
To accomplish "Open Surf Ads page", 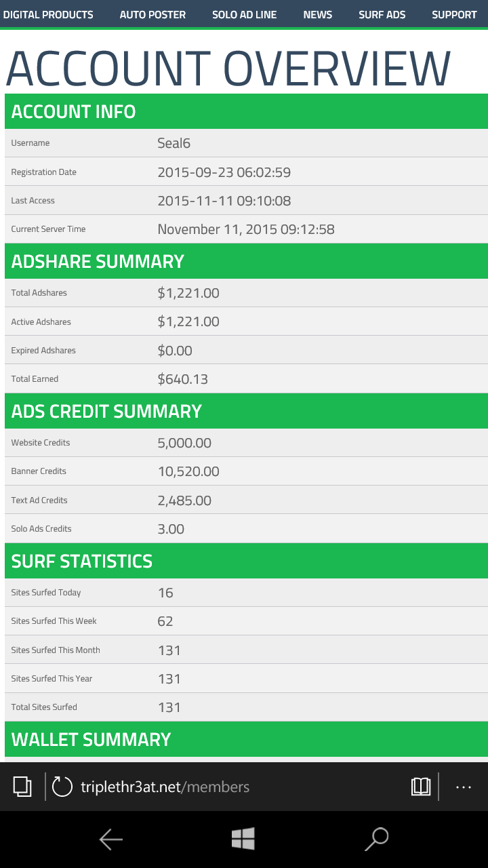I will coord(382,14).
